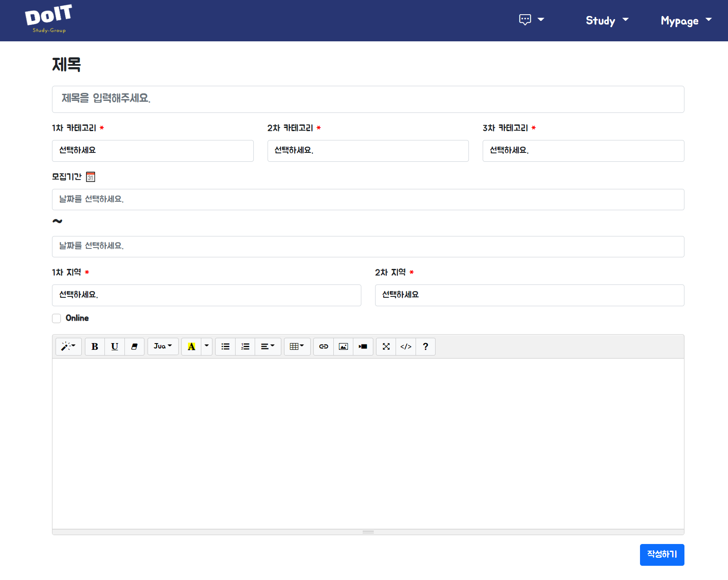Open the Jua font family dropdown
The width and height of the screenshot is (728, 580).
pos(163,347)
